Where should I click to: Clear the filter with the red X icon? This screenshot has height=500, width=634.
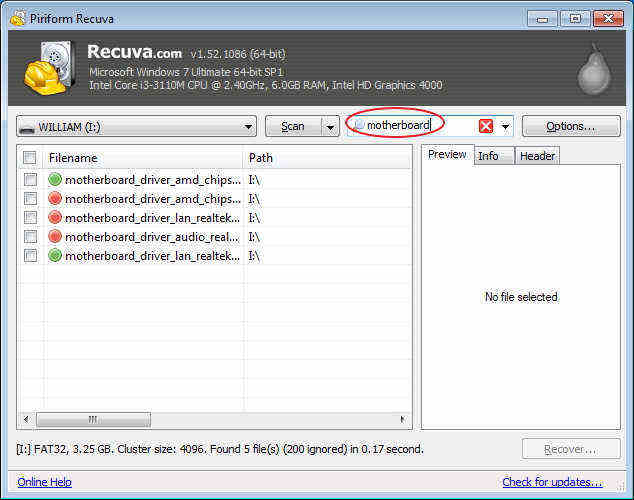pos(486,127)
